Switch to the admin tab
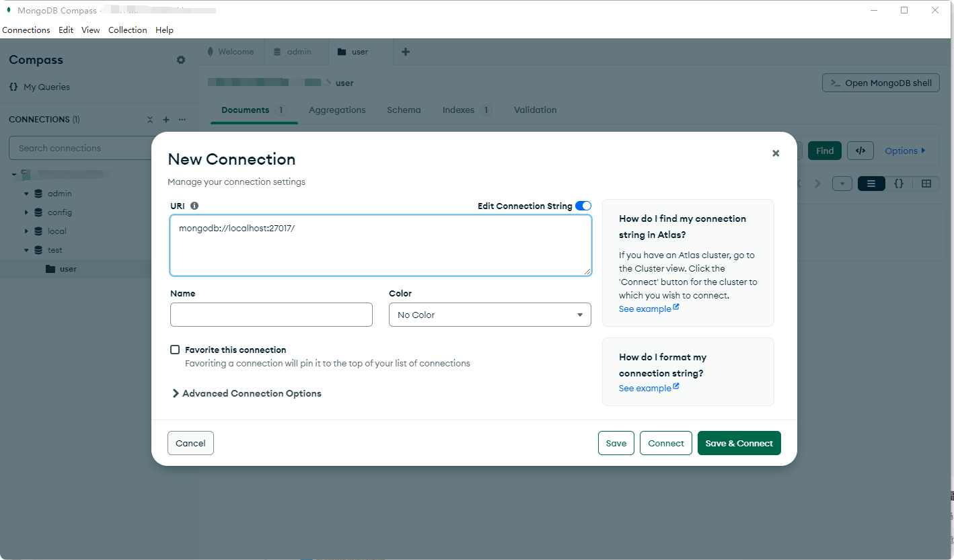Image resolution: width=954 pixels, height=560 pixels. 296,52
